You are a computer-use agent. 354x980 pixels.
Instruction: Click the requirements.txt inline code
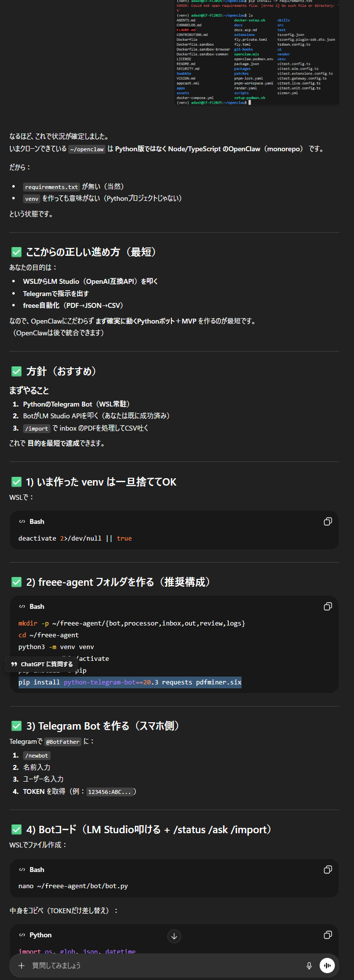coord(52,187)
